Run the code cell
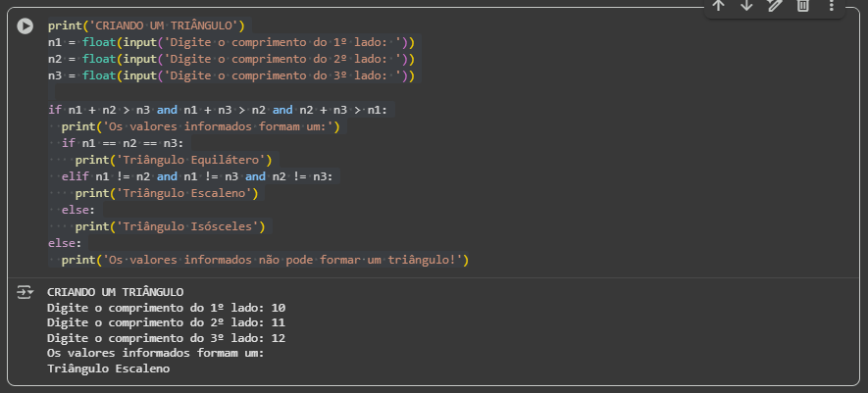Screen dimensions: 868x393 click(x=26, y=26)
